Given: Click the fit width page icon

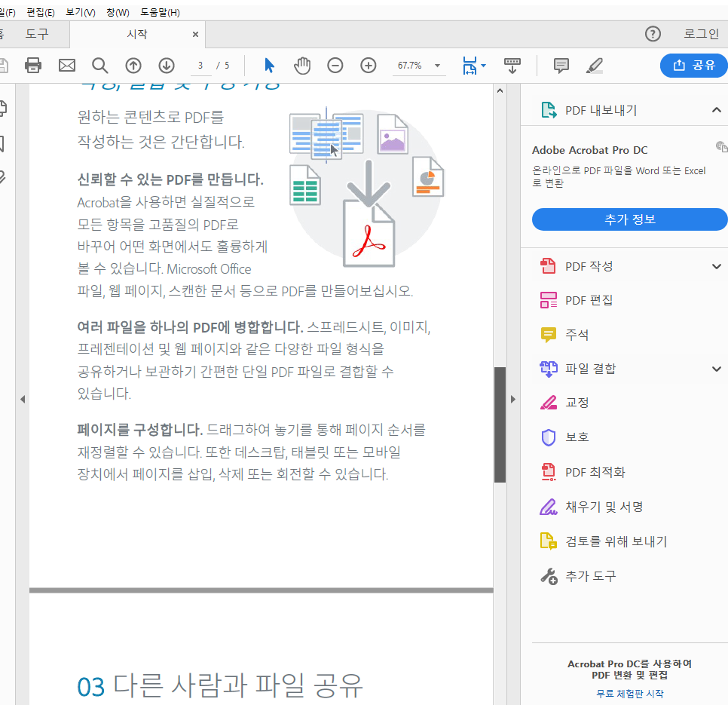Looking at the screenshot, I should tap(470, 66).
